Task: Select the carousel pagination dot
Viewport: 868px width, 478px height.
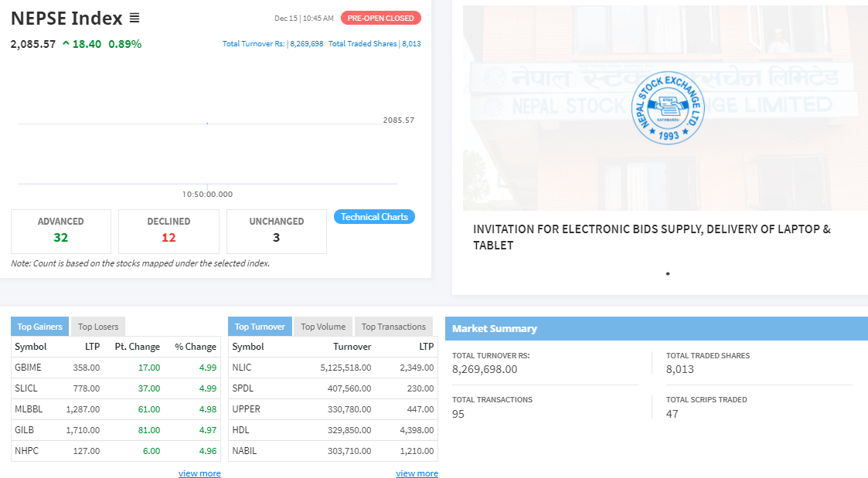Action: [x=668, y=273]
